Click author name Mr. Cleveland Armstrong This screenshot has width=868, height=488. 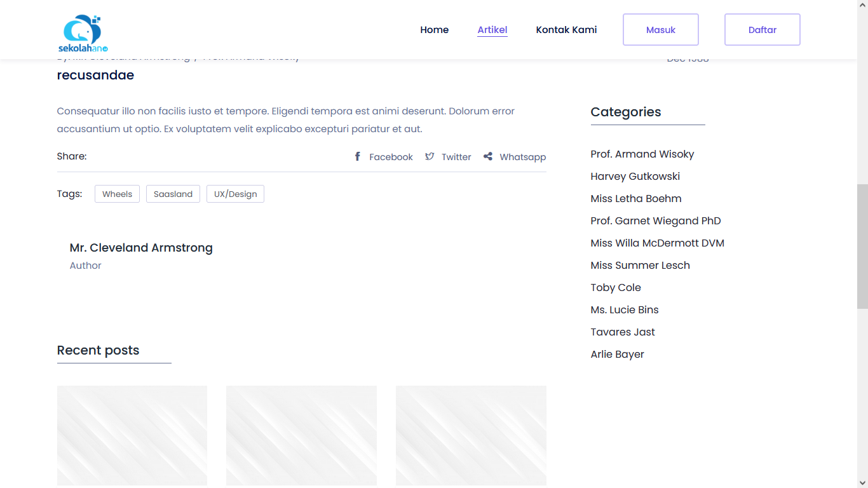(141, 248)
